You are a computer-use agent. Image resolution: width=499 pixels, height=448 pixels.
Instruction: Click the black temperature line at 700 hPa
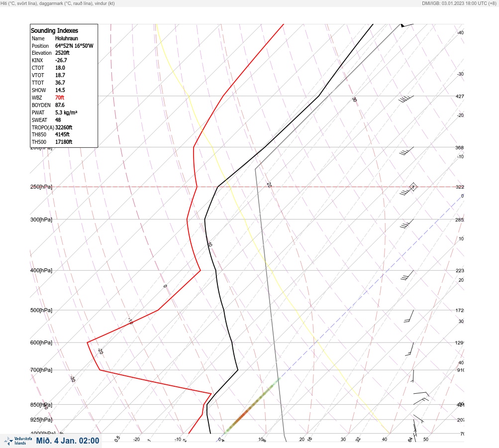point(238,370)
